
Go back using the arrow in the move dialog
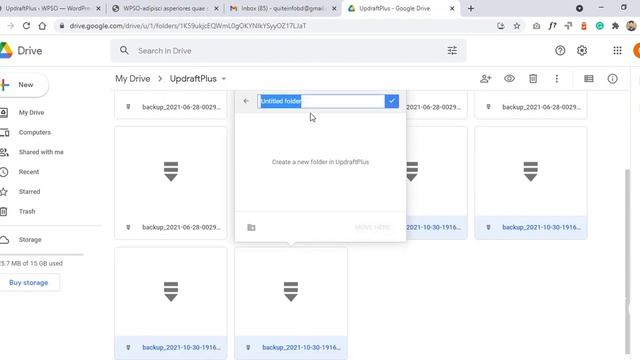246,101
